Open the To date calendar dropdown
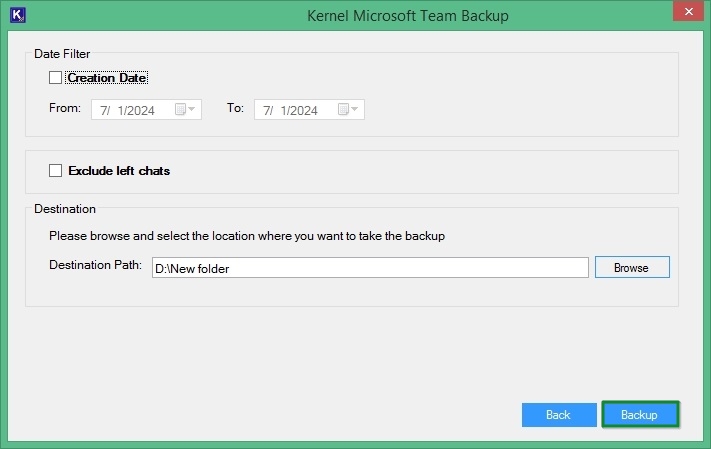Image resolution: width=711 pixels, height=449 pixels. [x=348, y=109]
